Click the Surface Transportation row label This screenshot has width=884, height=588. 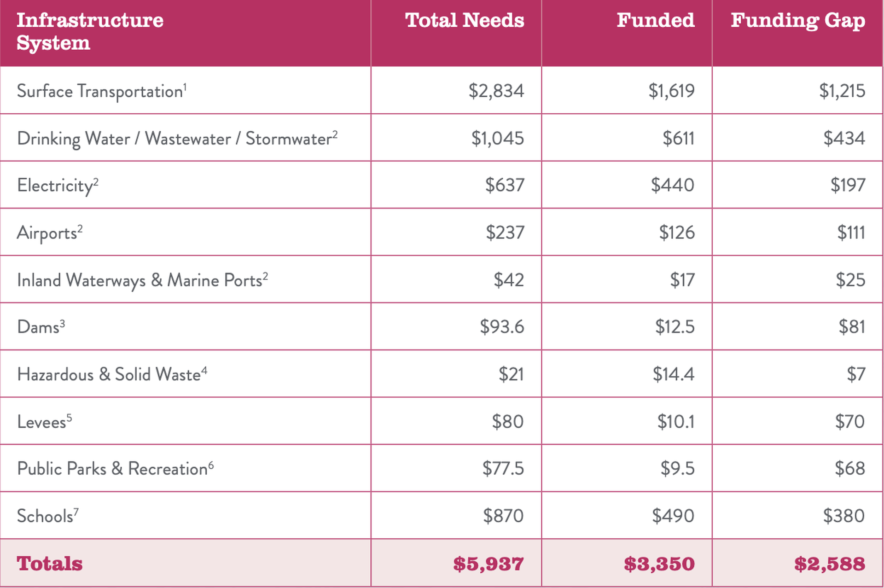(x=102, y=91)
